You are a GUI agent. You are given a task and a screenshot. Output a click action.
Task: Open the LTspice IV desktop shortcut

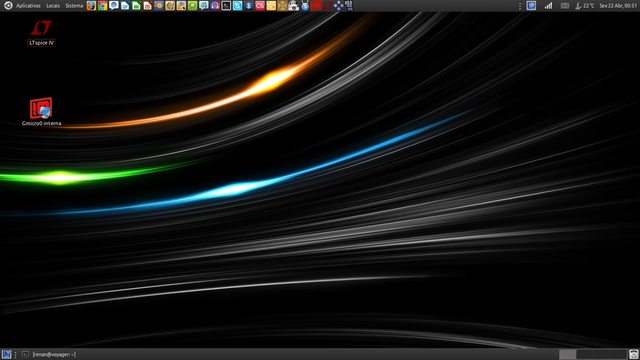coord(41,33)
